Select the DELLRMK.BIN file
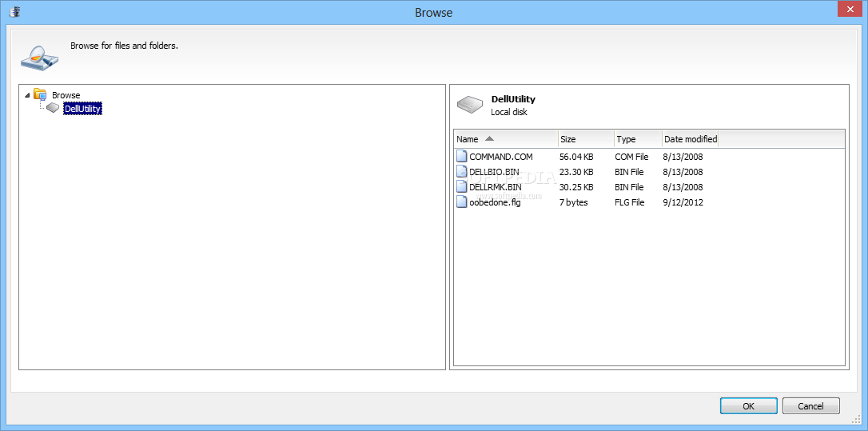 (496, 186)
